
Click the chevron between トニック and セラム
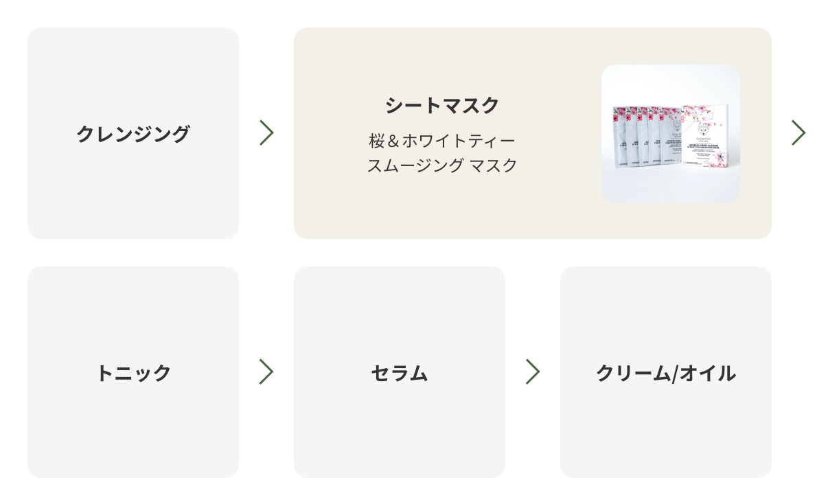click(x=266, y=372)
